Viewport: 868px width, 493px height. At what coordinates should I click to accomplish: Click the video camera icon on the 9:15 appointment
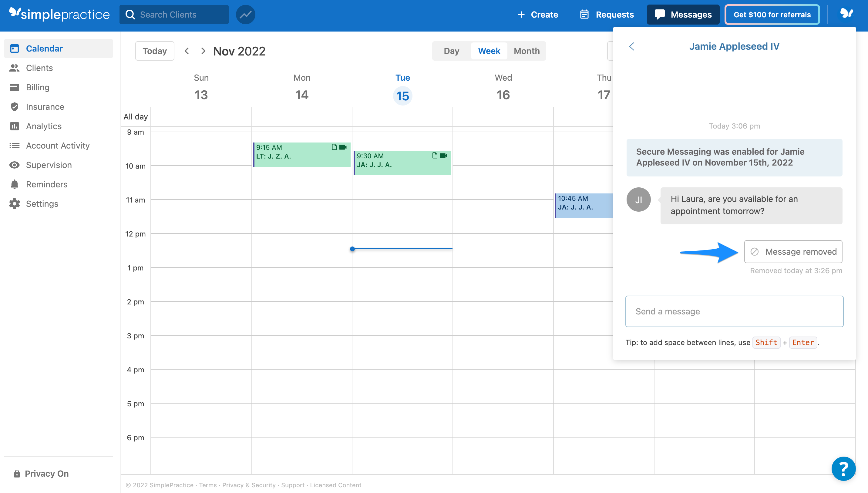(342, 147)
